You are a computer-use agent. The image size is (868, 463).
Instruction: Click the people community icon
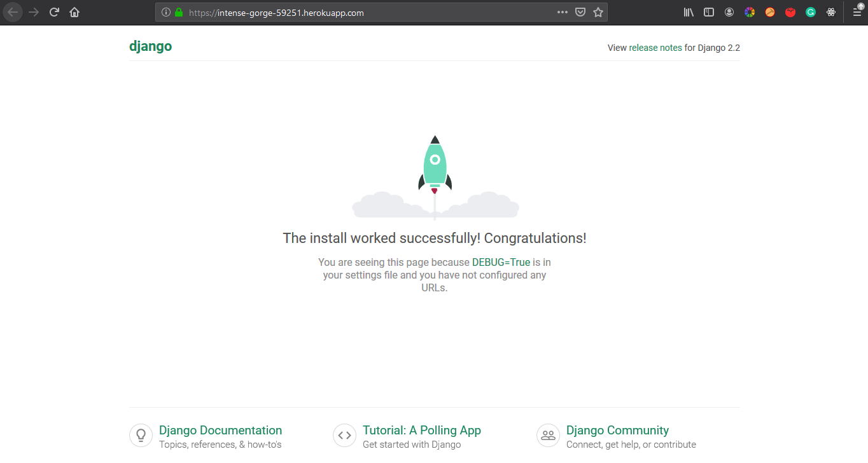[548, 436]
